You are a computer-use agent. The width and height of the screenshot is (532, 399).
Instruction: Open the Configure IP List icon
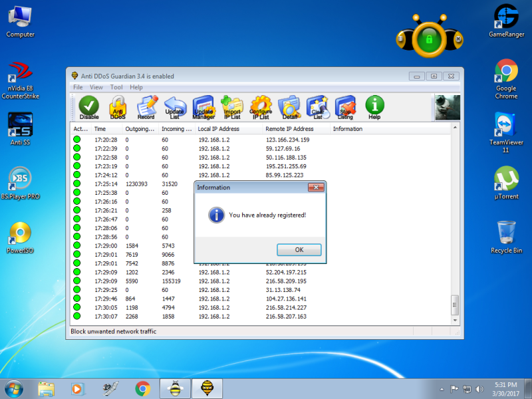[260, 106]
